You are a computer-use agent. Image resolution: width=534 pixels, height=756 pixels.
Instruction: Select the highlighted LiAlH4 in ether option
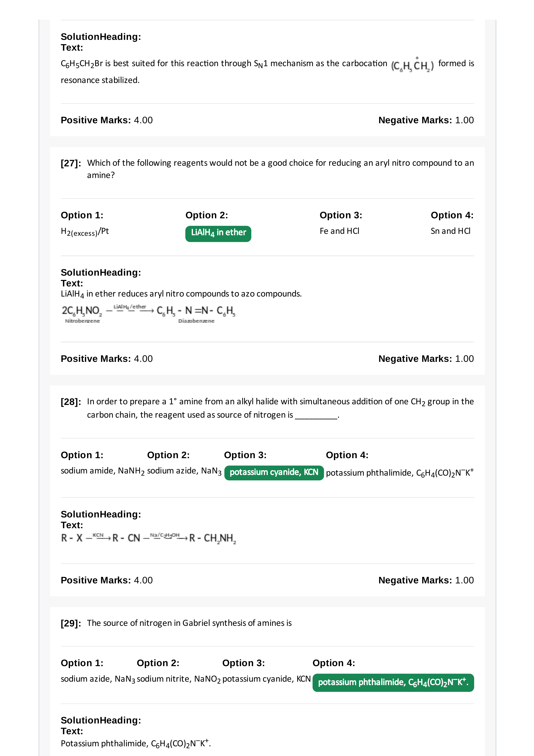tap(218, 233)
